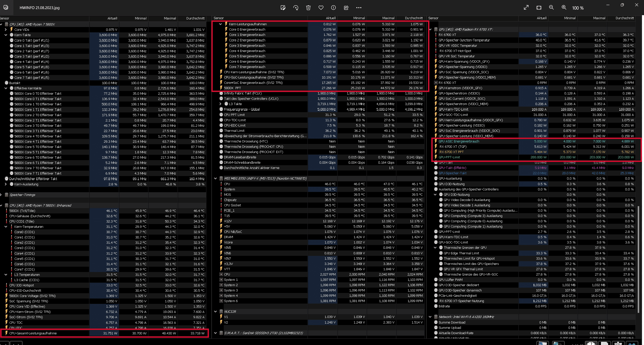
Task: Click the file name HWINFO 21.08.2023.jpg
Action: coord(40,8)
